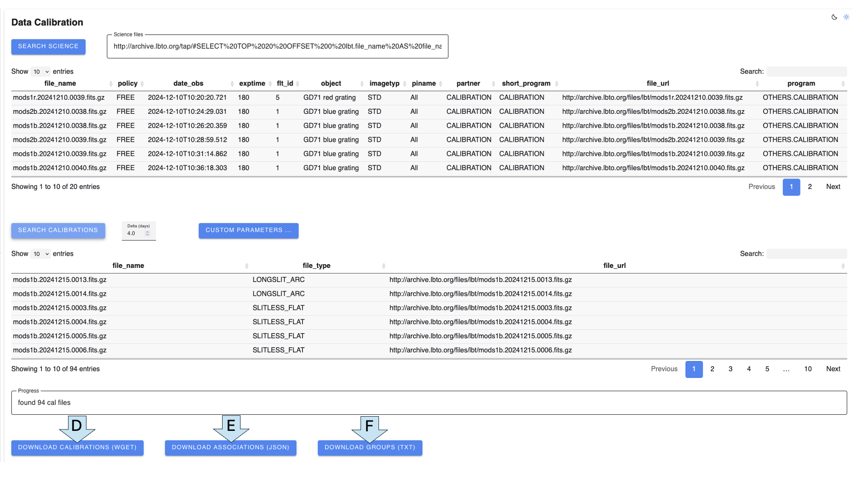Sort science table by file_name column
The height and width of the screenshot is (480, 868).
coord(60,84)
